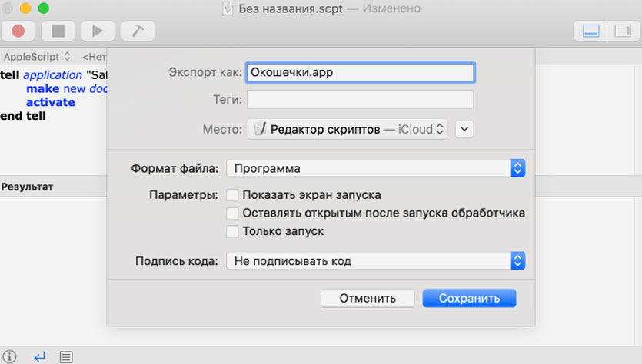Show the bottom pane view toggle

[591, 31]
